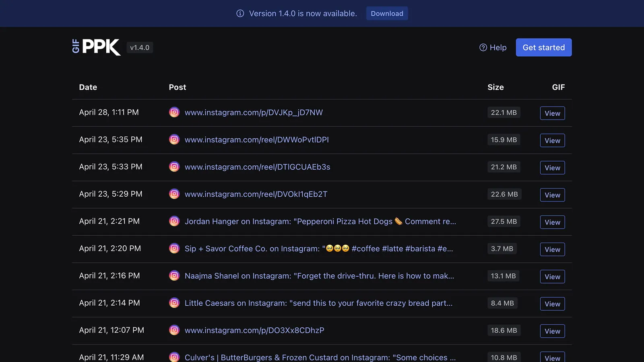Click the April 21, 12:07 PM date cell
The width and height of the screenshot is (644, 362).
coord(111,330)
